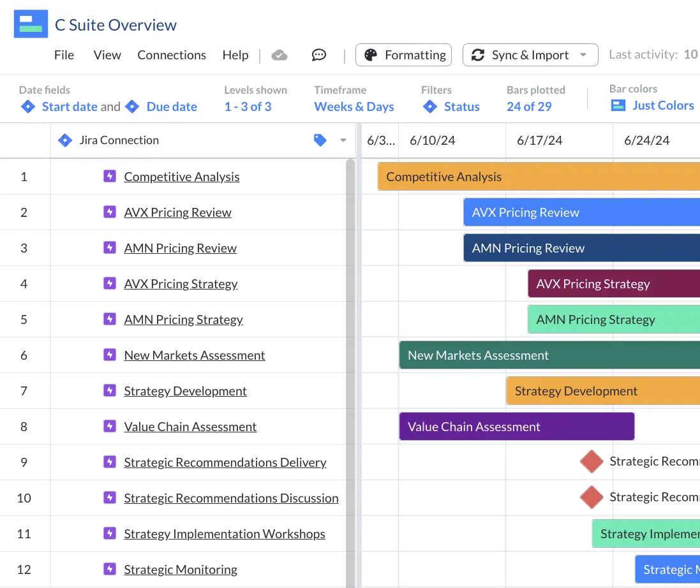Select the blue AVX Pricing Review bar
Viewport: 700px width, 588px height.
click(x=582, y=212)
